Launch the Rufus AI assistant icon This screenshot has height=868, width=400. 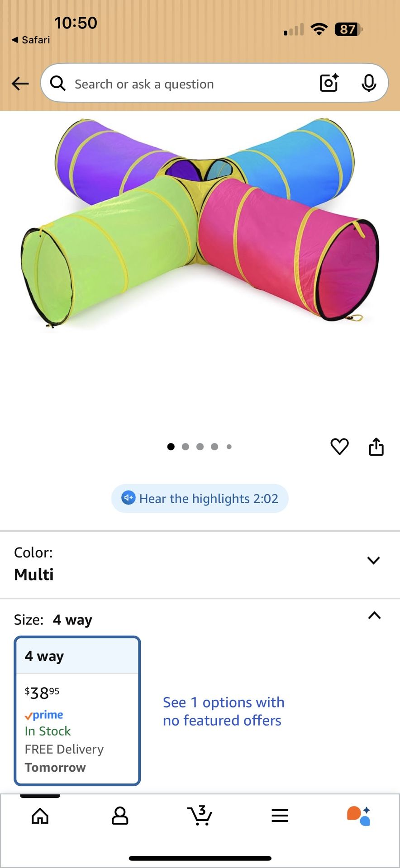point(359,816)
